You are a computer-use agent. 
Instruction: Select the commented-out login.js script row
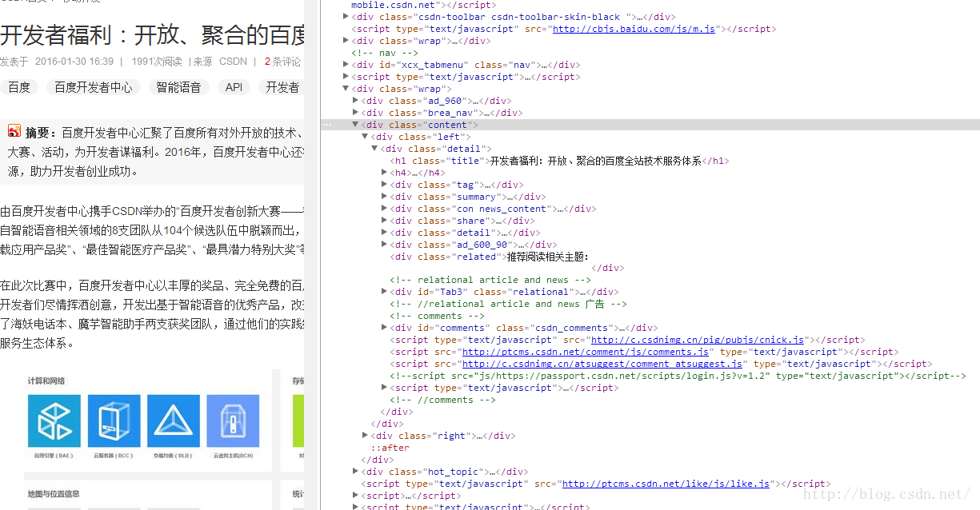click(678, 376)
